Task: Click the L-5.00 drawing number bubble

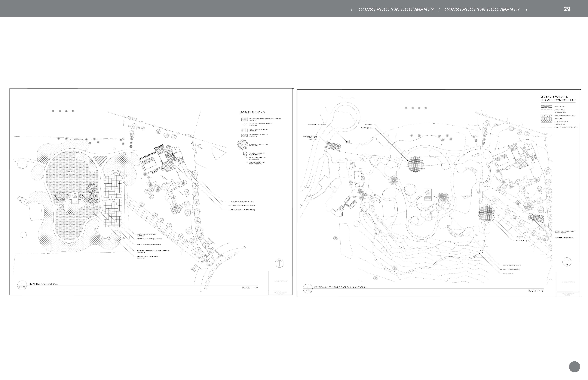Action: point(308,288)
